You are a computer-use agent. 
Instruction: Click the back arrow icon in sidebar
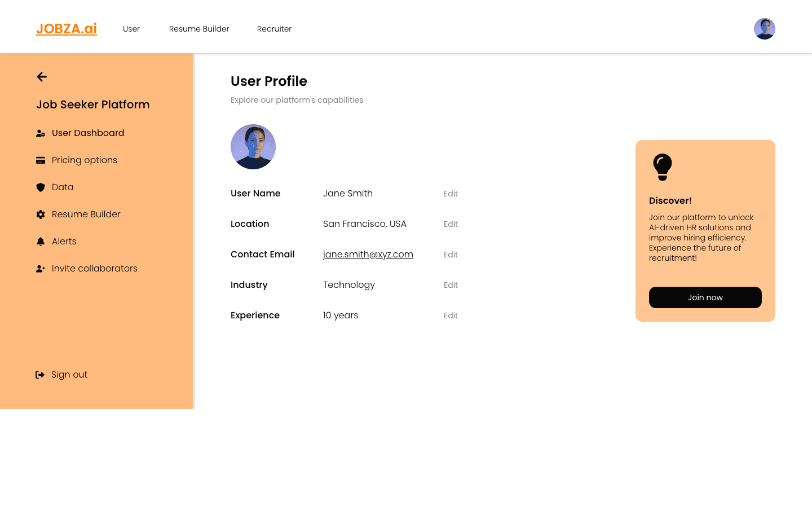pyautogui.click(x=42, y=77)
